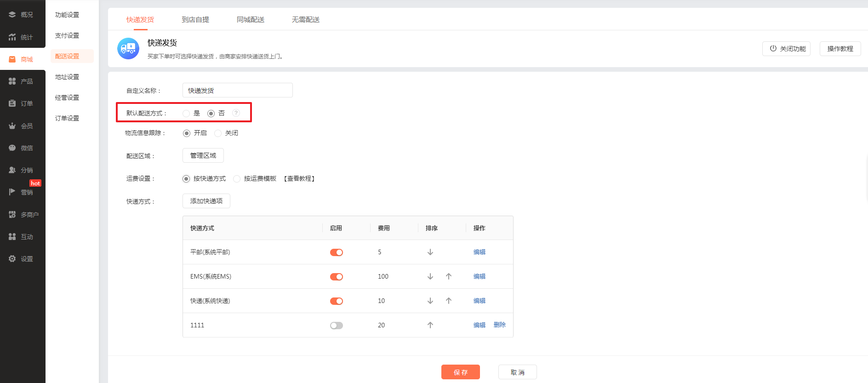Open the 营销 marketing flag icon
Viewport: 868px width, 383px height.
tap(12, 192)
